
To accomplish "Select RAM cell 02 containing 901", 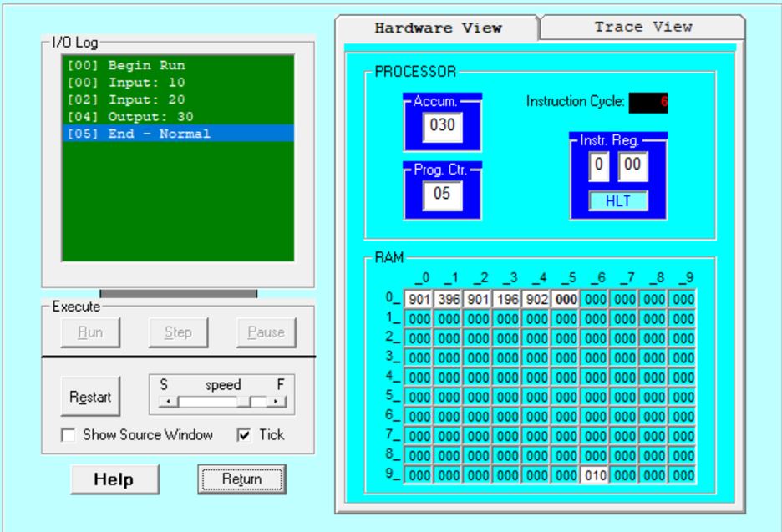I will point(478,299).
